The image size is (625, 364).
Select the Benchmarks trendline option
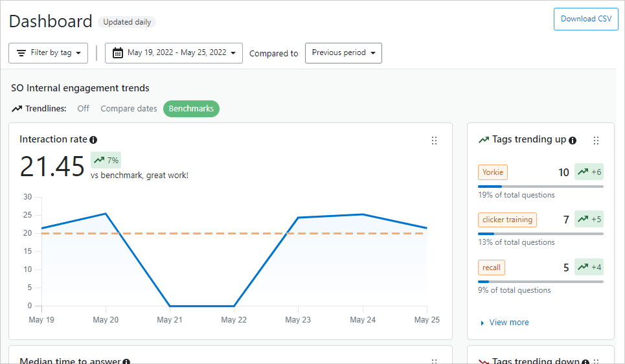pos(191,109)
